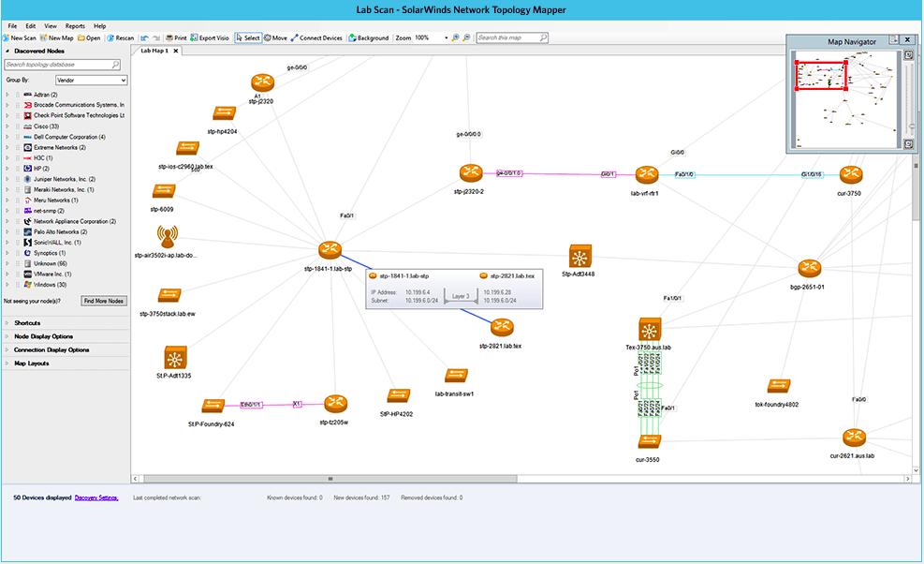Screen dimensions: 924x564
Task: Select the lab-transit-sw1 switch node
Action: pos(456,375)
